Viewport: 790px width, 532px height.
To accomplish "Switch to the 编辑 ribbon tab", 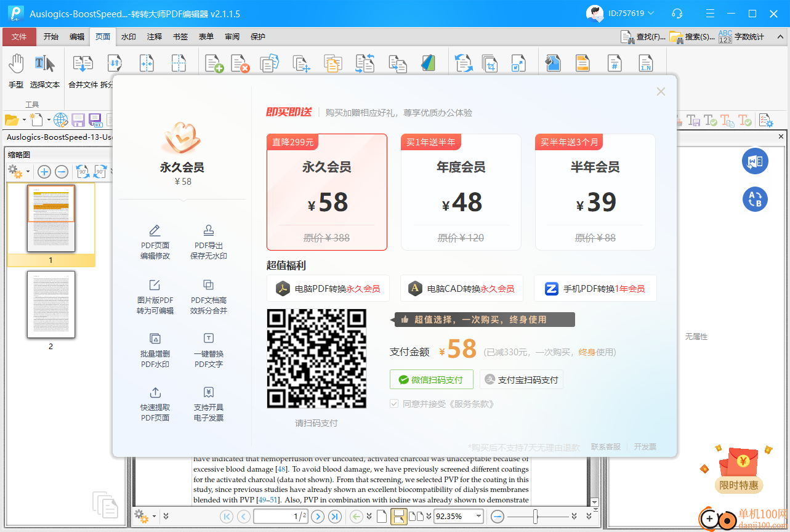I will [77, 37].
